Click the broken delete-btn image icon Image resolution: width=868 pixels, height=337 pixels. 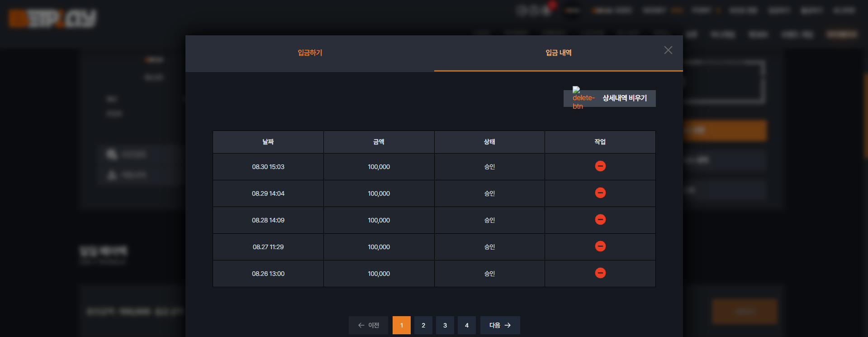pyautogui.click(x=583, y=98)
